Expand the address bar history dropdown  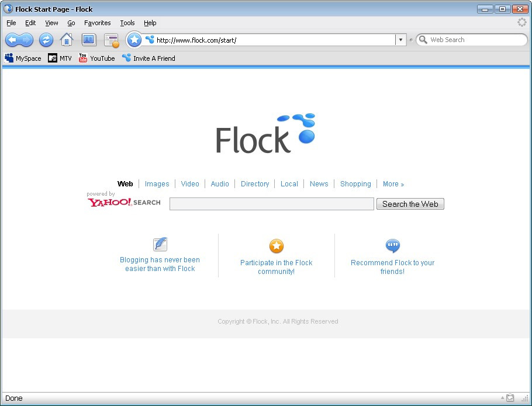(400, 40)
